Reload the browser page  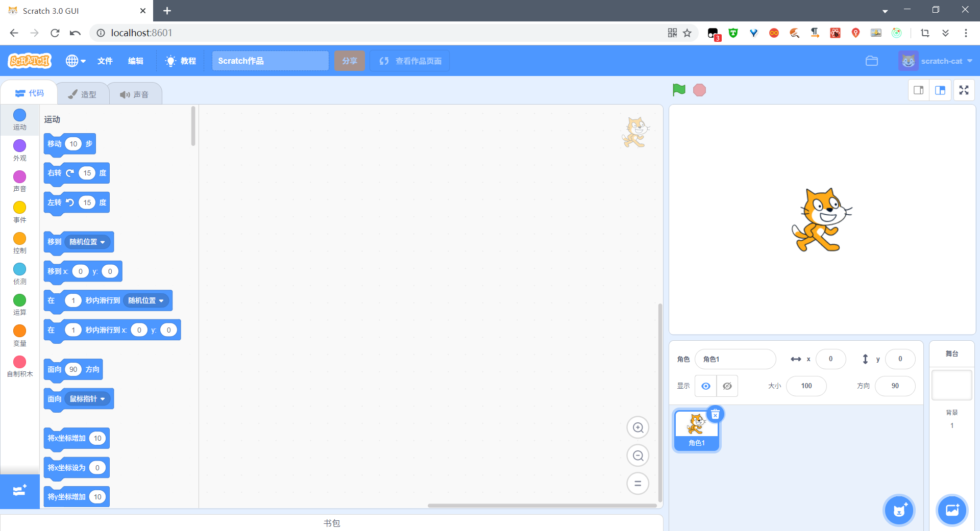[x=55, y=33]
